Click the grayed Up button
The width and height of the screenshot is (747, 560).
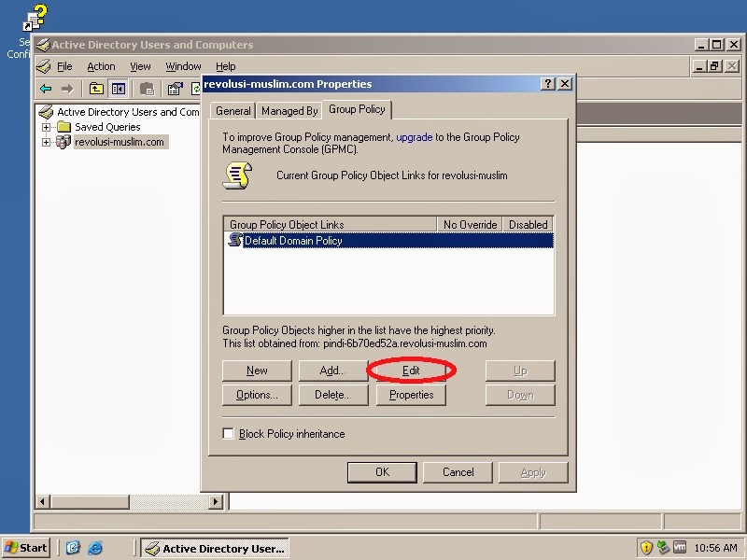pos(520,371)
